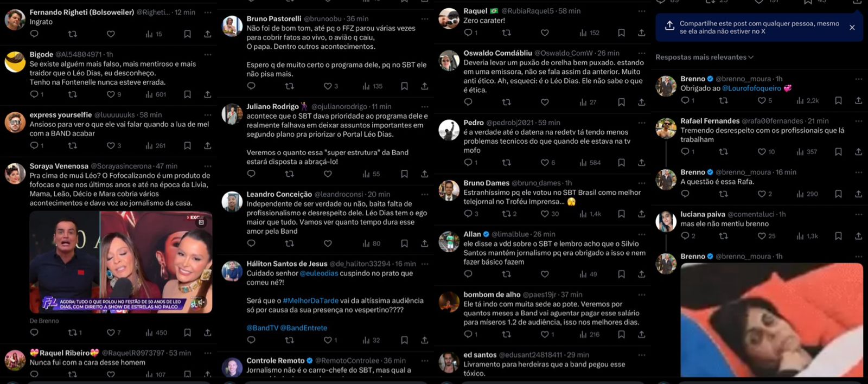
Task: Open the #MelhorDaTarde hashtag link
Action: coord(310,300)
